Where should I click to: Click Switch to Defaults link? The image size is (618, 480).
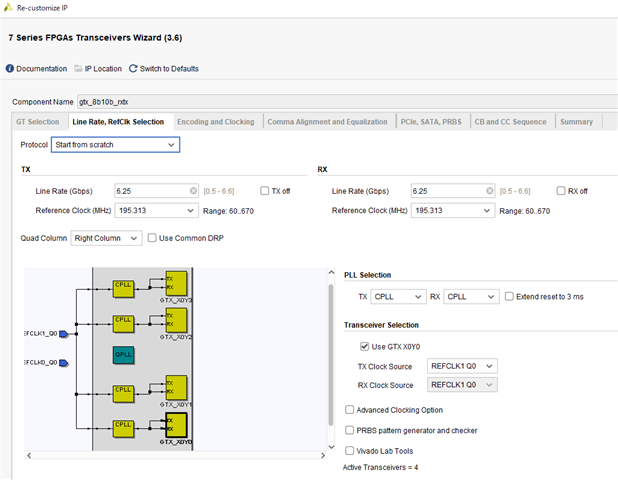(169, 69)
